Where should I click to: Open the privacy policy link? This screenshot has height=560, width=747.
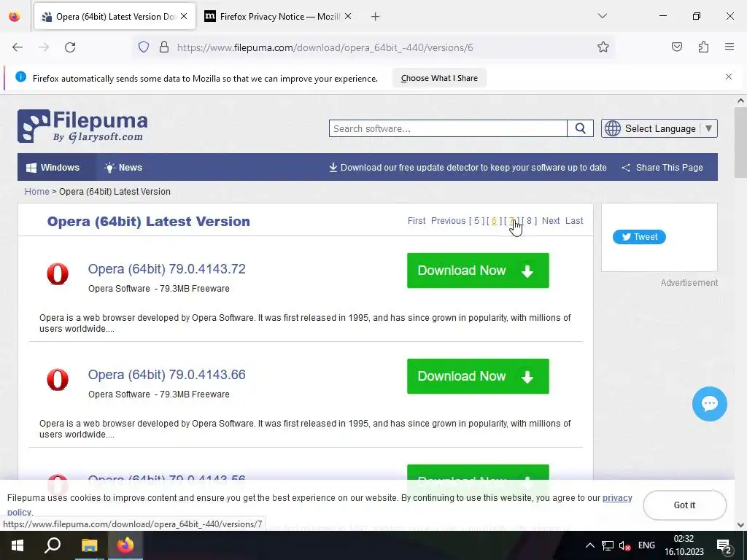[617, 498]
